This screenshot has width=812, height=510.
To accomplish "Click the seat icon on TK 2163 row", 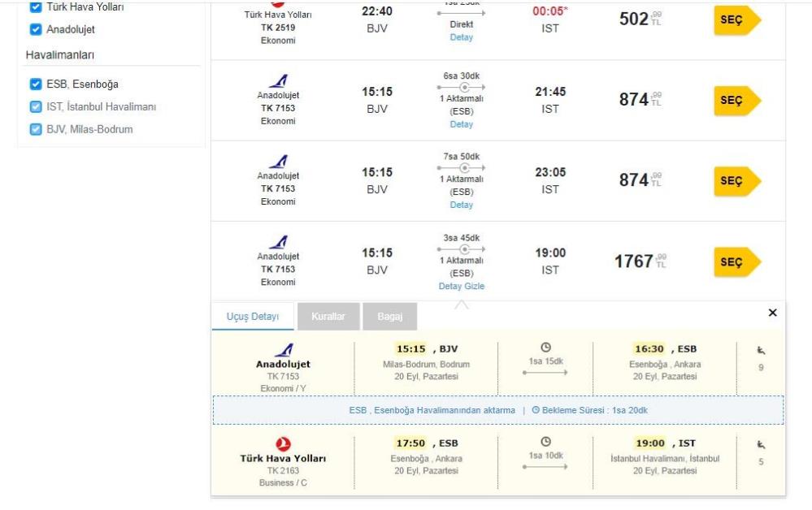I will pyautogui.click(x=761, y=445).
